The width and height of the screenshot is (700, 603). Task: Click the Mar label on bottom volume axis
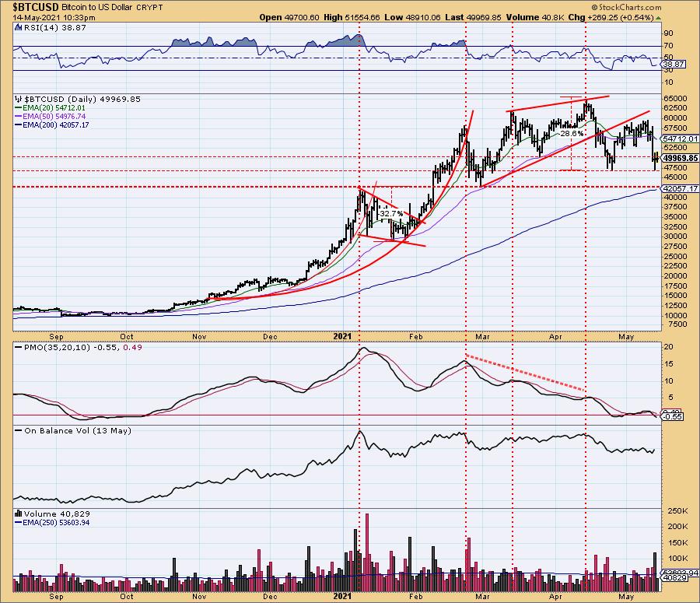(x=482, y=596)
